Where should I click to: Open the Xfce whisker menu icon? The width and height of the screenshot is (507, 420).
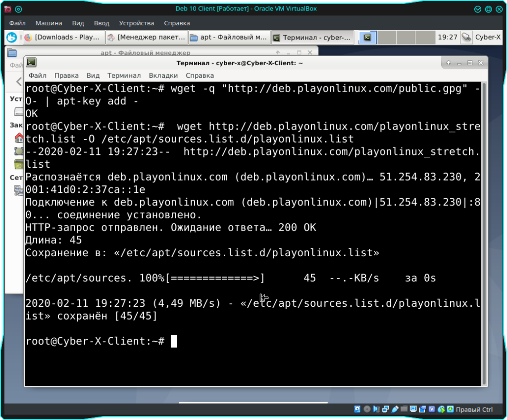[12, 37]
